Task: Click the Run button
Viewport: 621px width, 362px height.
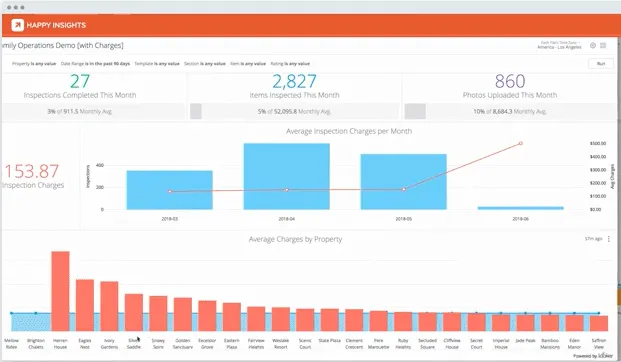Action: (x=601, y=63)
